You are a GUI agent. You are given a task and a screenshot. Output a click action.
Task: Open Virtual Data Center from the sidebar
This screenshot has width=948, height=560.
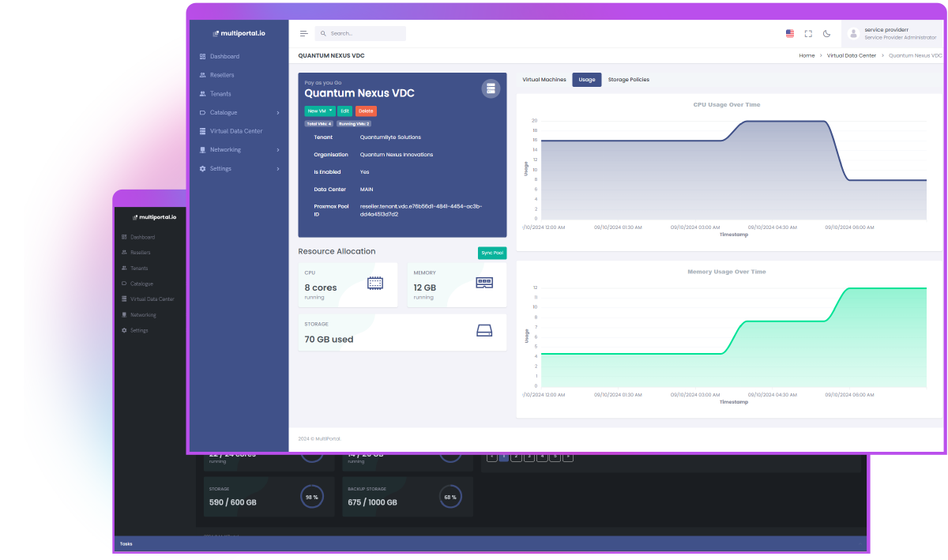click(238, 131)
